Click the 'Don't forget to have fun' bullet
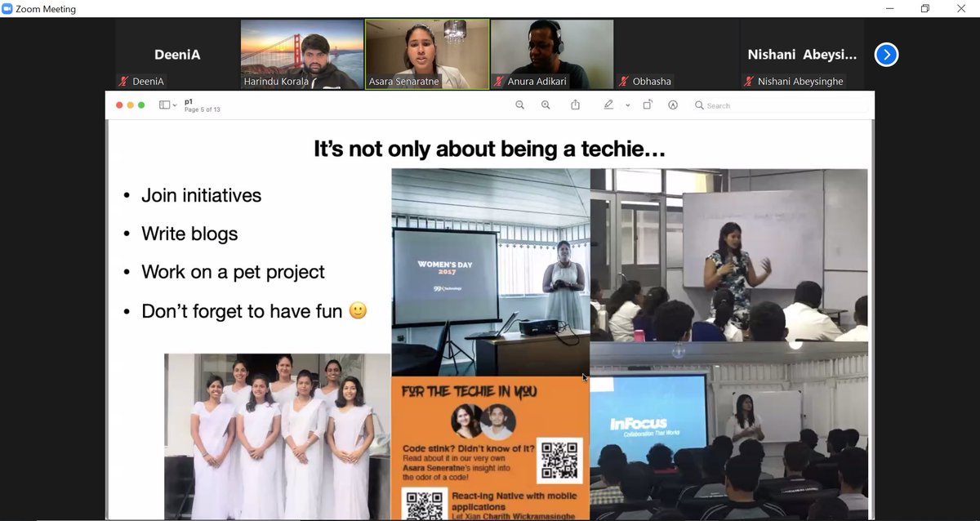The width and height of the screenshot is (980, 521). click(242, 311)
